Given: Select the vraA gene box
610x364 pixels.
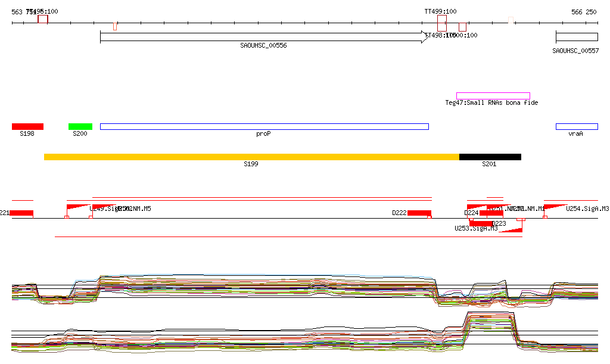Looking at the screenshot, I should coord(576,126).
